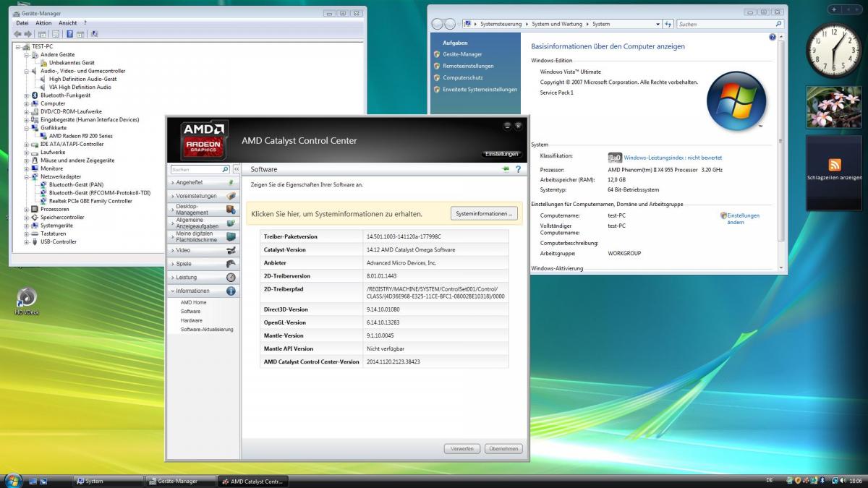
Task: Collapse the Catalyst sidebar with the double-arrow button
Action: point(236,169)
